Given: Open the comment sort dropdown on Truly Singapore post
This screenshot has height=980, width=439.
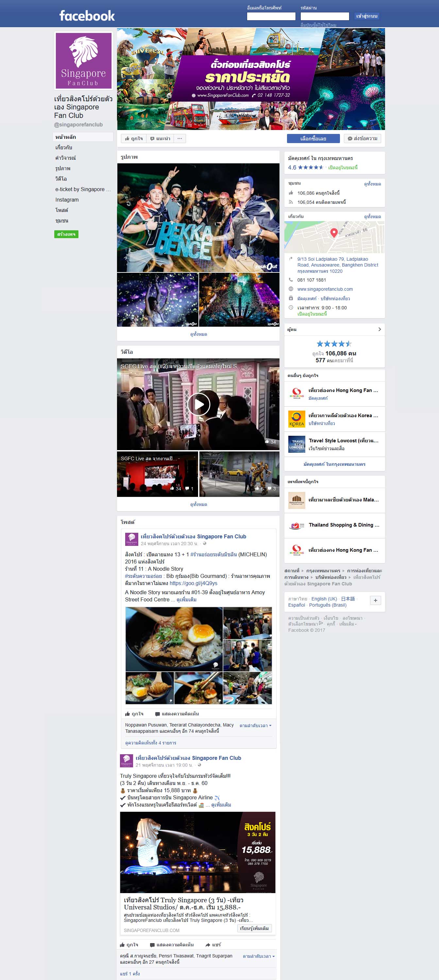Looking at the screenshot, I should pyautogui.click(x=259, y=956).
